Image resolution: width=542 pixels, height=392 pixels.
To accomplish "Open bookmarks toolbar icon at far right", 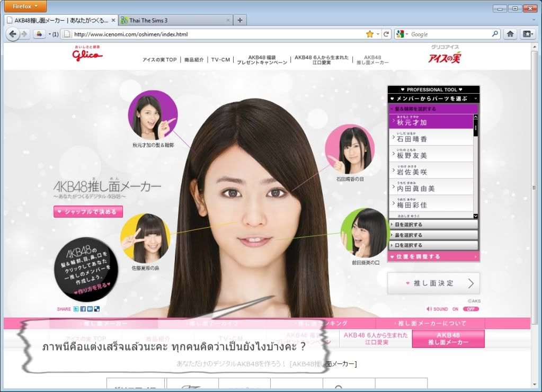I will (x=528, y=34).
